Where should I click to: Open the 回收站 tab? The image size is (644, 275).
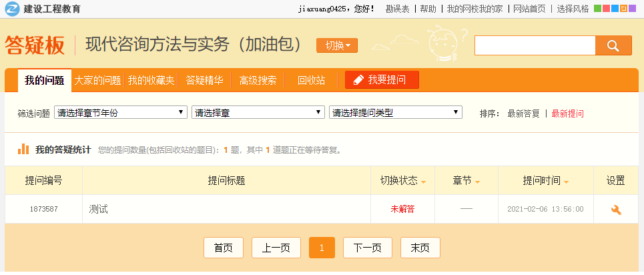point(311,80)
